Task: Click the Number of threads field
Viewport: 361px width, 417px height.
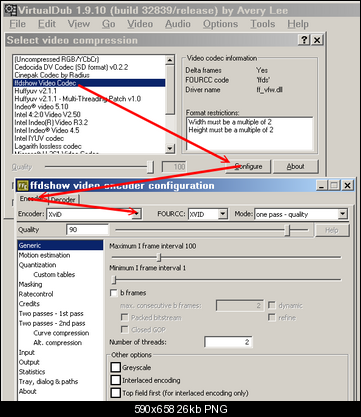Action: pos(228,342)
